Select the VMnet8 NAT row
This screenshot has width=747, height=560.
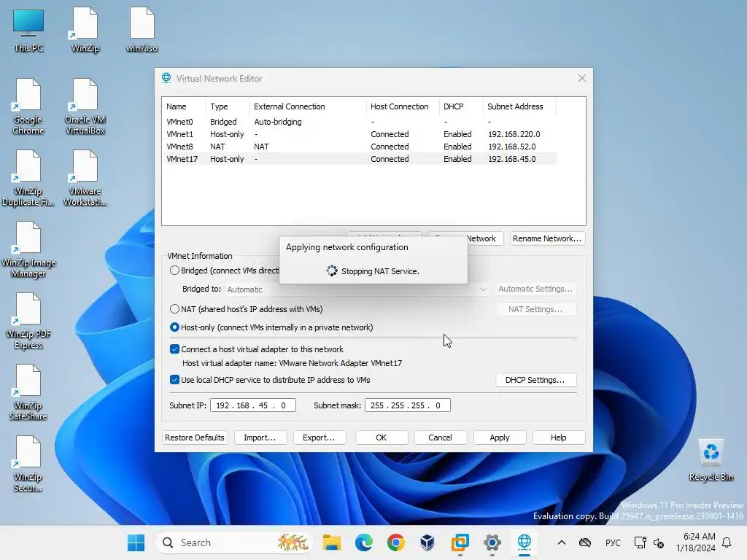pyautogui.click(x=360, y=147)
